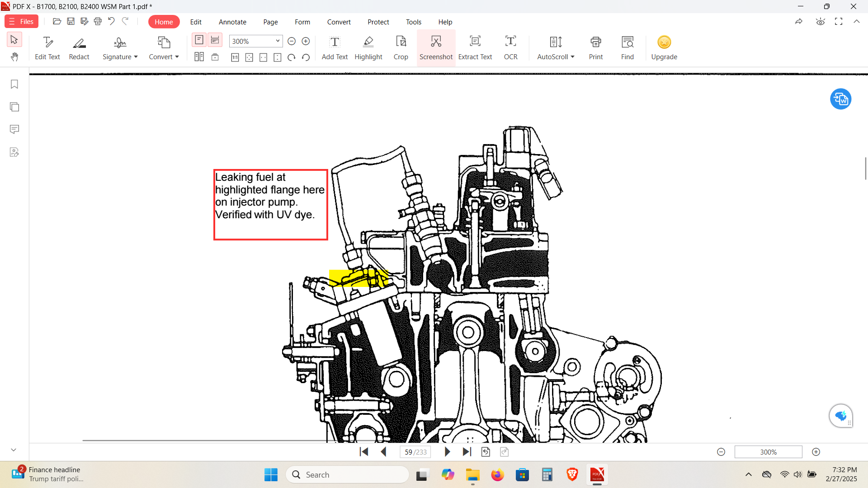Click the Screenshot tool
This screenshot has width=868, height=488.
tap(435, 47)
